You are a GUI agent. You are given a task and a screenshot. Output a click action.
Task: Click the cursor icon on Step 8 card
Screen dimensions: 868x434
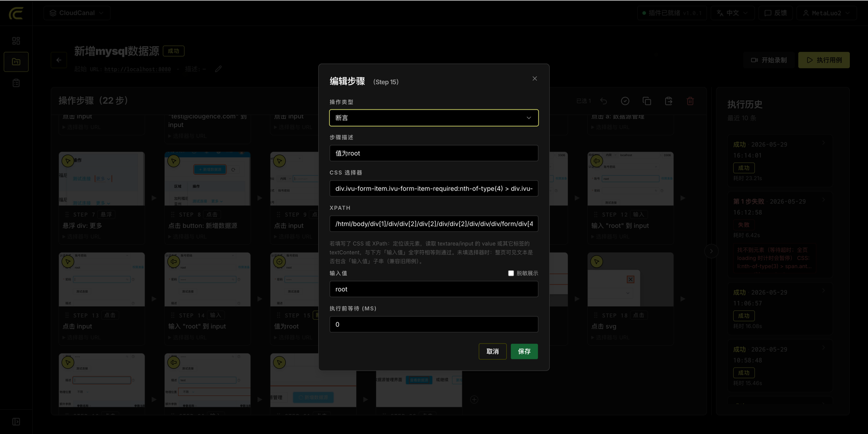tap(174, 161)
